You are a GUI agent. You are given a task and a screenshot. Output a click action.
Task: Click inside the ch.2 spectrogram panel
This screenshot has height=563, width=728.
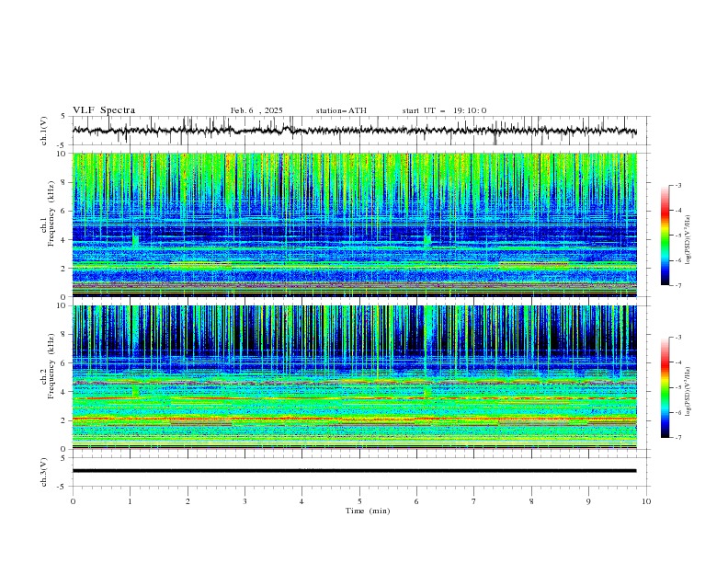click(x=354, y=377)
